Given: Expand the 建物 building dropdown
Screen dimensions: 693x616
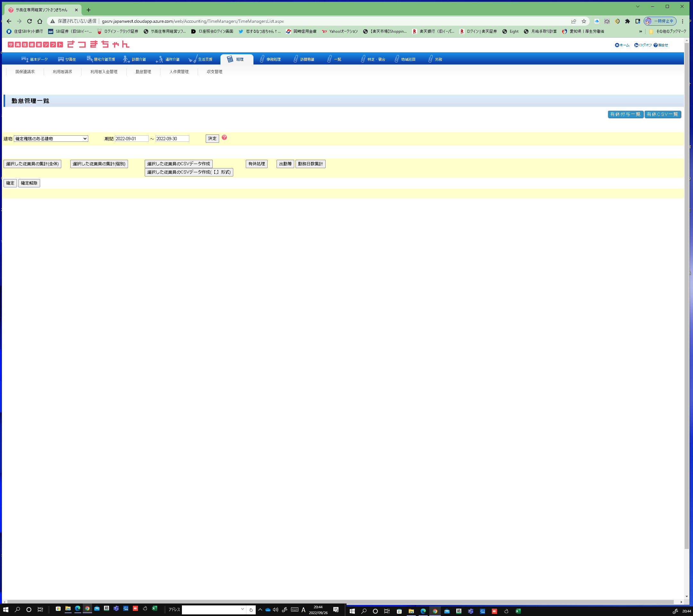Looking at the screenshot, I should [x=51, y=139].
